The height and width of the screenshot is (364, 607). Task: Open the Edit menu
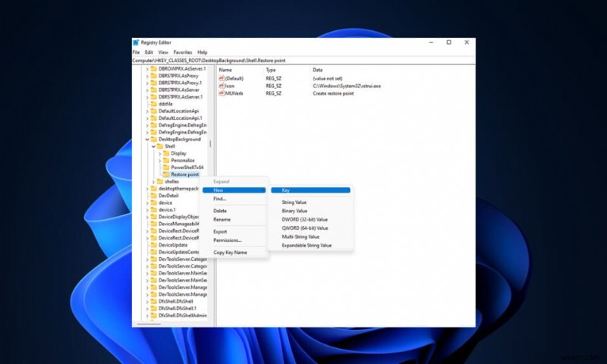pos(149,52)
